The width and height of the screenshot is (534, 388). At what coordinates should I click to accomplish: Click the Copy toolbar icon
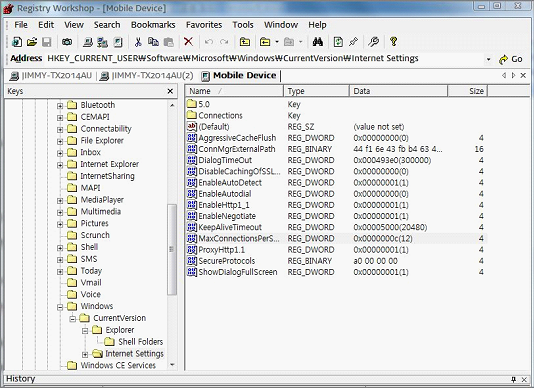(153, 42)
